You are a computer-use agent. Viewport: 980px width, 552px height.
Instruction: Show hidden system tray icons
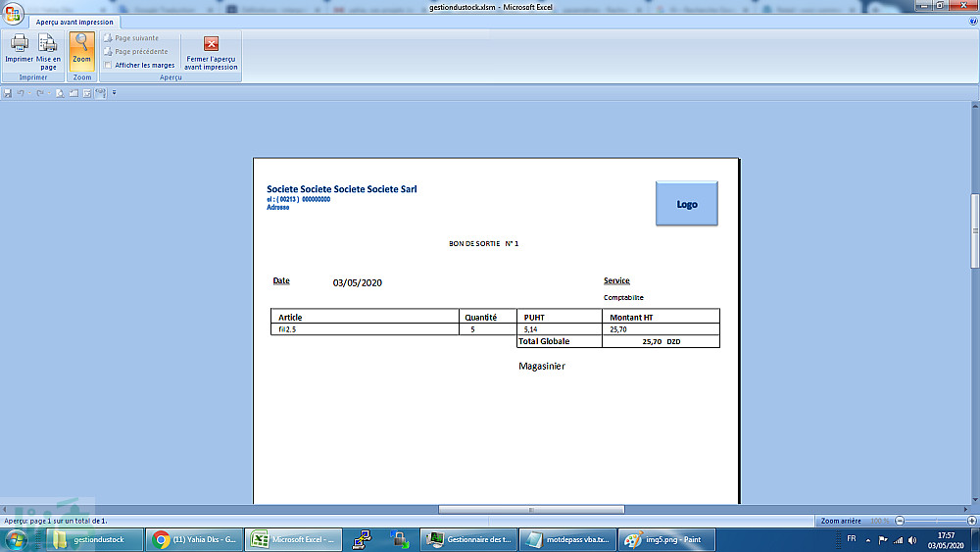(867, 540)
